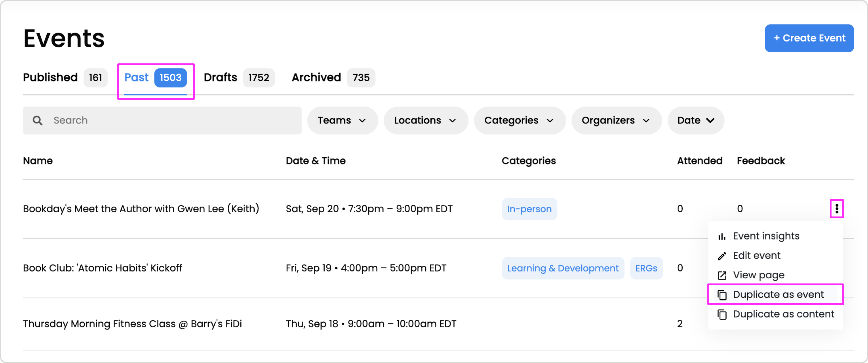Click the Event insights bar chart icon
The height and width of the screenshot is (363, 868).
(x=722, y=237)
